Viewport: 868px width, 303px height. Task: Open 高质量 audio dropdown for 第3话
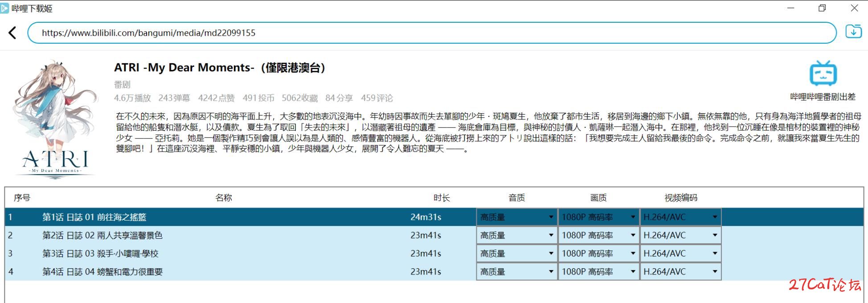516,254
